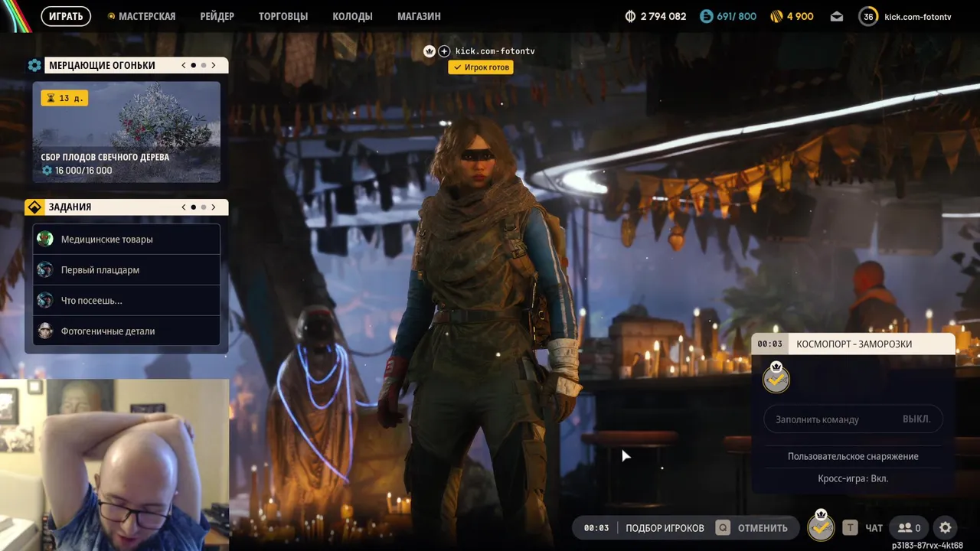Click the trader avatar for Медицинские товары
Viewport: 980px width, 551px height.
point(46,240)
